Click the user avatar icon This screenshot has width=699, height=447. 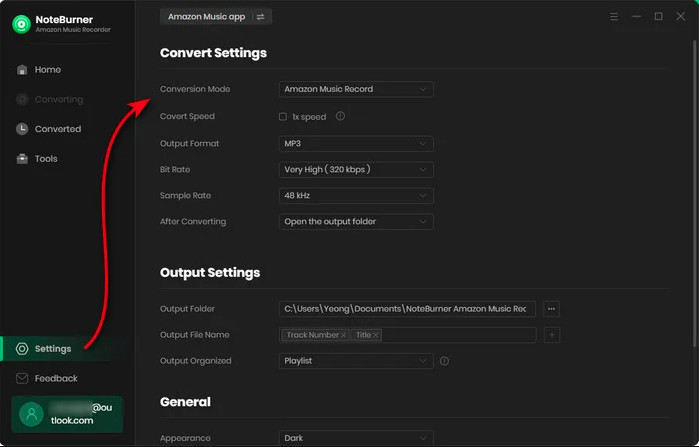coord(31,414)
